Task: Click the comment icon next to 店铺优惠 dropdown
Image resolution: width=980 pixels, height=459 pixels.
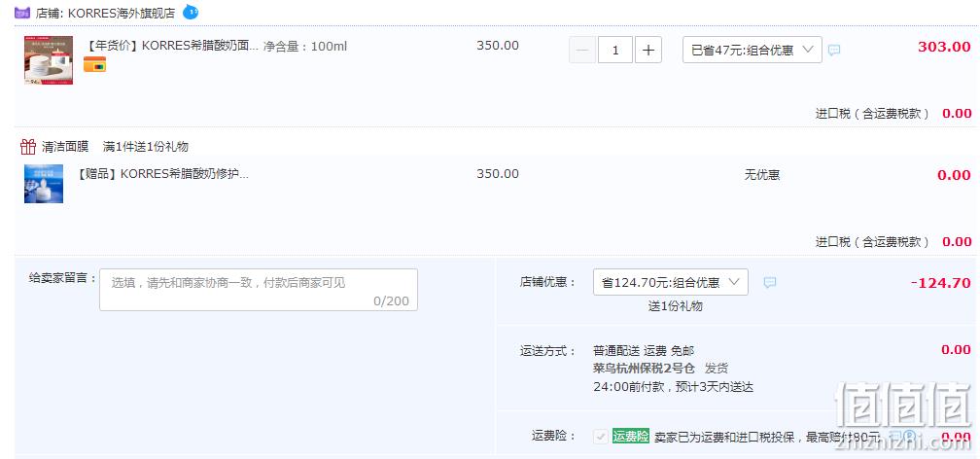Action: coord(770,283)
